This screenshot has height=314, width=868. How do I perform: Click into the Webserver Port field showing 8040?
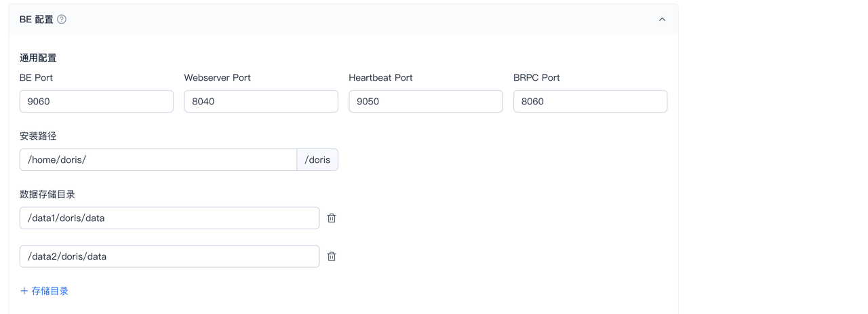pos(261,102)
